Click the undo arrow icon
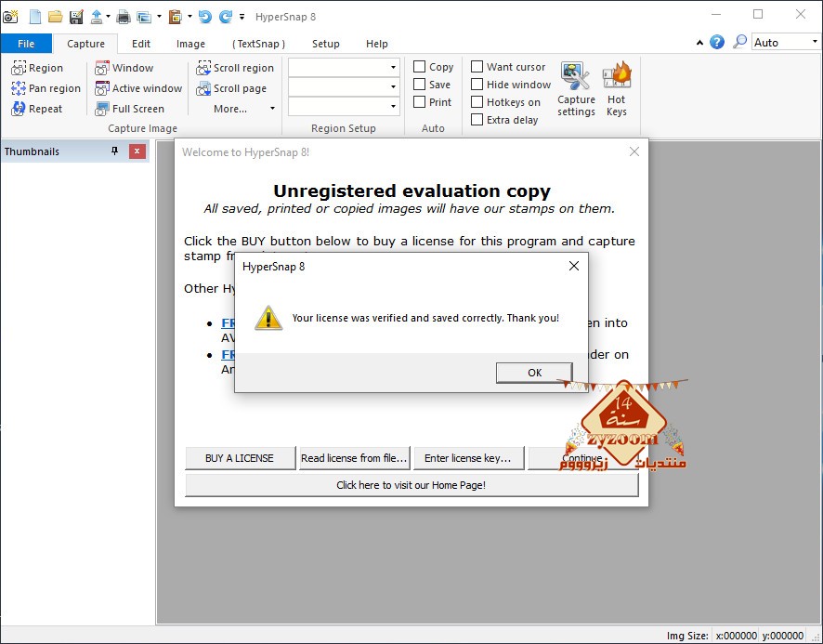This screenshot has height=644, width=823. [x=204, y=17]
